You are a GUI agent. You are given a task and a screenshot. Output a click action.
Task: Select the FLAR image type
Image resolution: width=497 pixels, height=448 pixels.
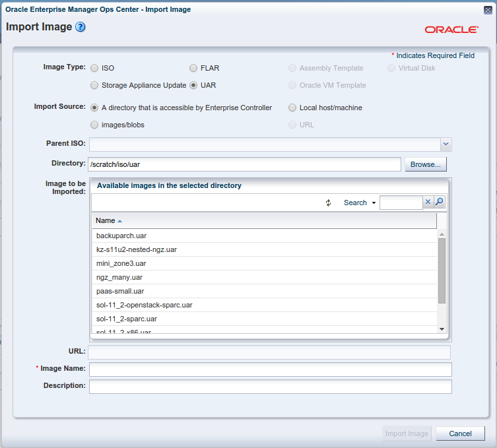pos(193,68)
